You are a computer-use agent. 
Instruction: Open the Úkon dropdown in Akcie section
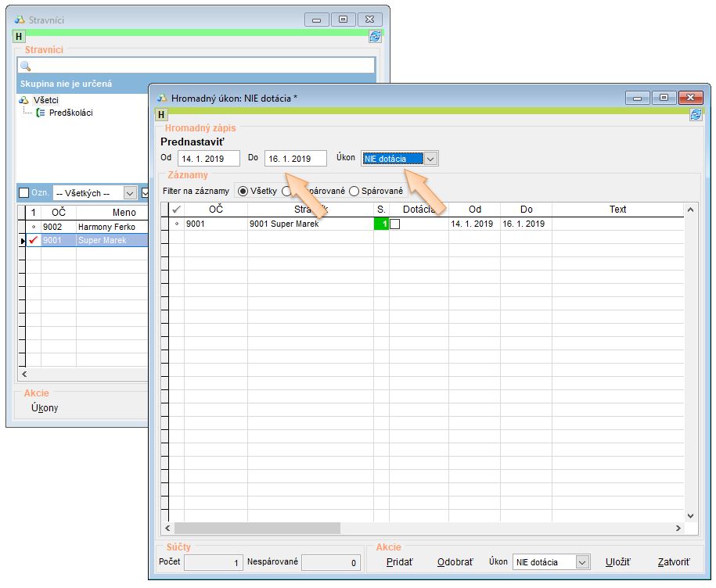click(581, 562)
